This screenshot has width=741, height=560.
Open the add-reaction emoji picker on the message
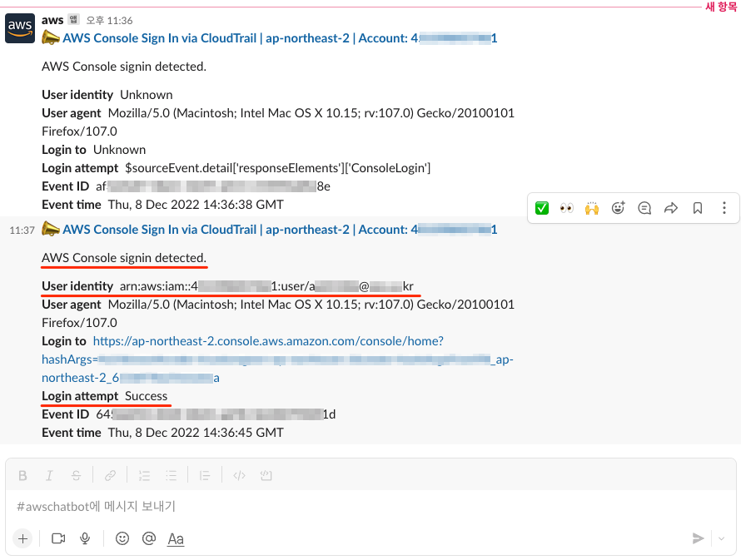click(618, 207)
